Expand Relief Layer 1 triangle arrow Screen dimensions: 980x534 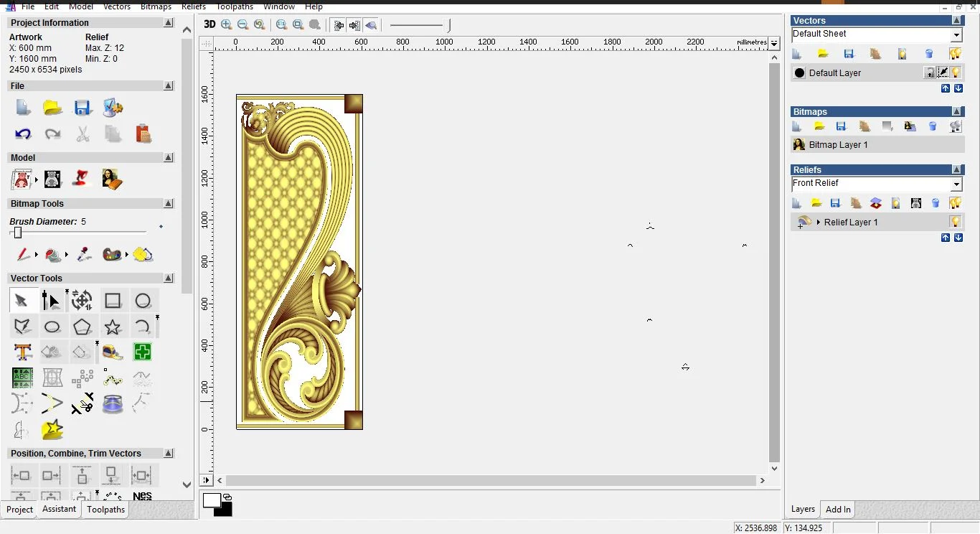pos(819,222)
